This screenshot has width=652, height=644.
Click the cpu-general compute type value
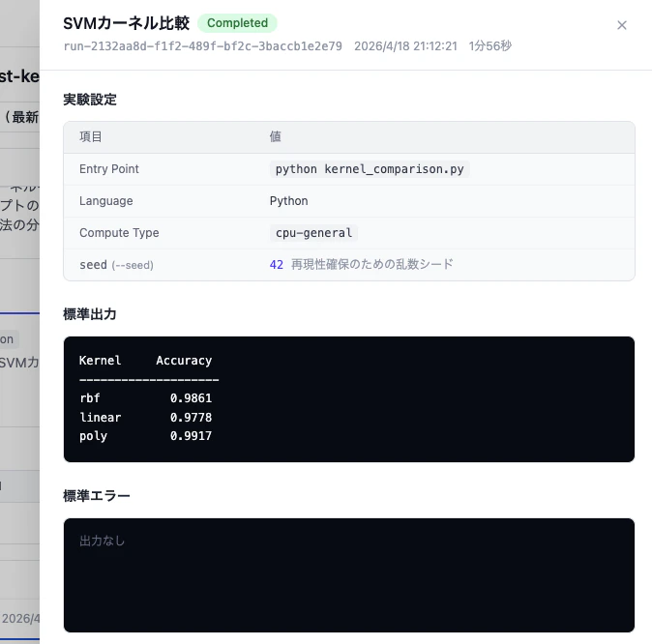(313, 233)
